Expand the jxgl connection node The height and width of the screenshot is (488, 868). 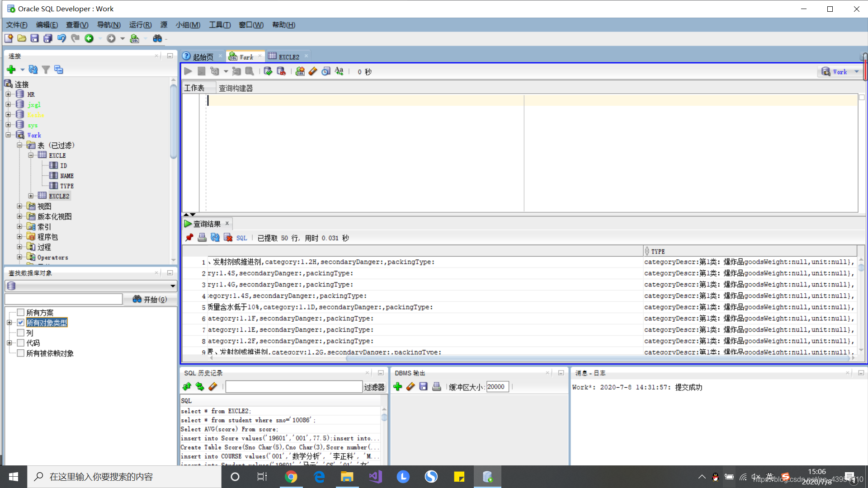8,104
